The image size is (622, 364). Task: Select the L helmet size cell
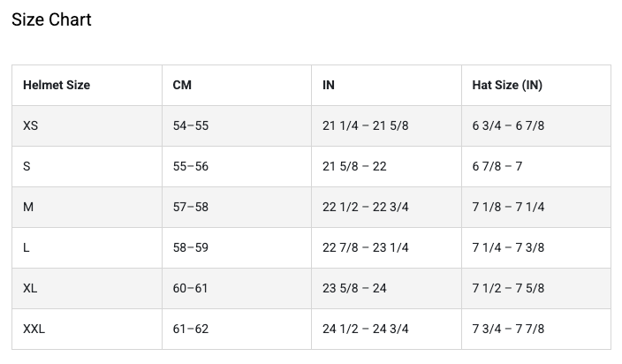pos(27,247)
